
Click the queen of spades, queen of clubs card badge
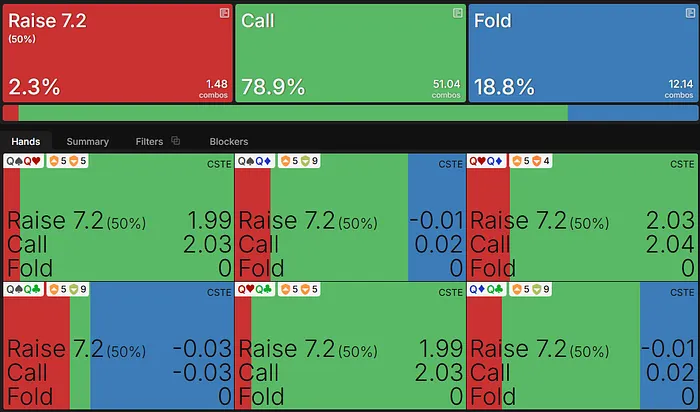[x=24, y=290]
